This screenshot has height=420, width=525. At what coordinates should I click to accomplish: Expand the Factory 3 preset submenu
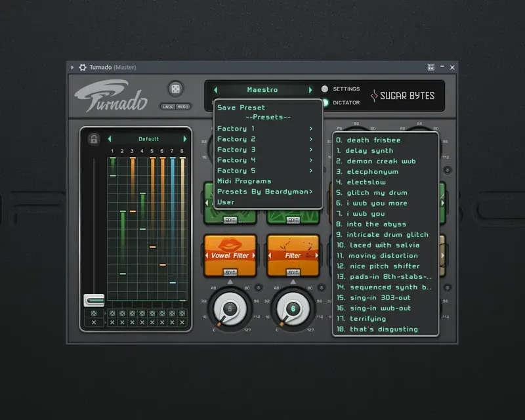point(268,150)
